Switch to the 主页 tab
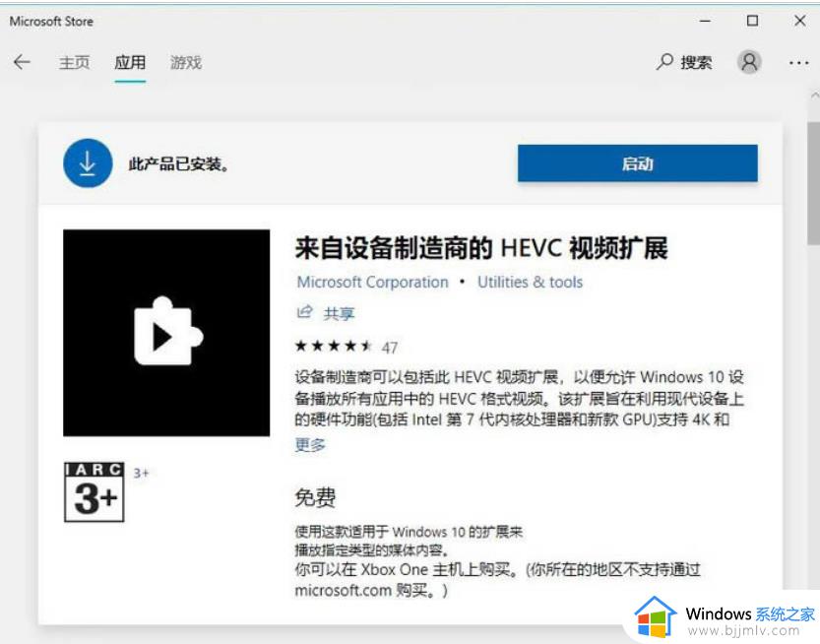The image size is (820, 644). [x=74, y=62]
